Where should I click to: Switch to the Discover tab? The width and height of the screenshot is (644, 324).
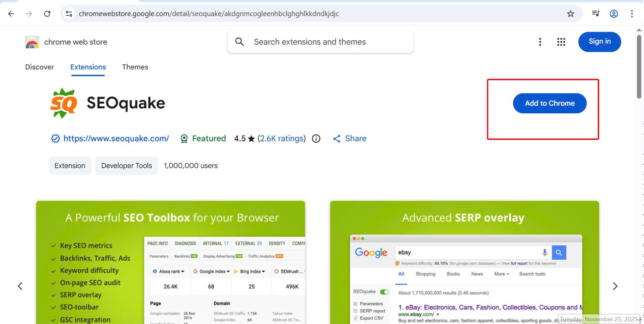(40, 67)
